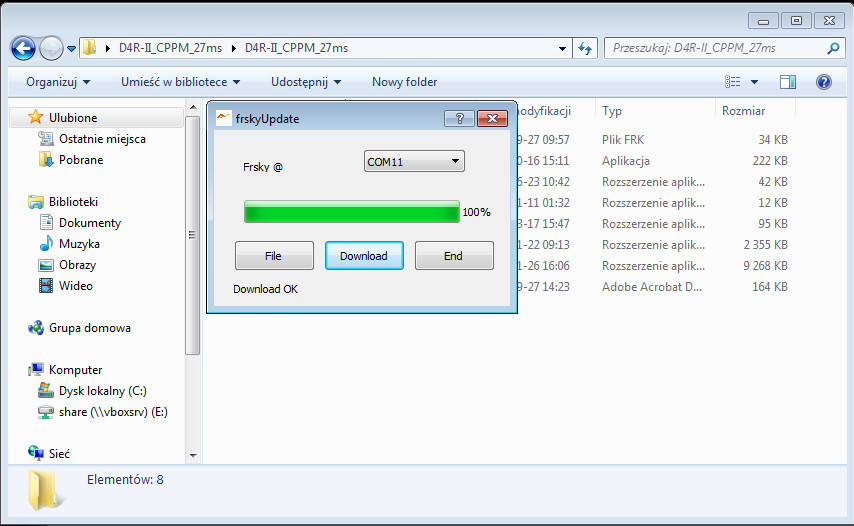Click folder thumbnail in details pane
Image resolution: width=854 pixels, height=526 pixels.
point(44,490)
